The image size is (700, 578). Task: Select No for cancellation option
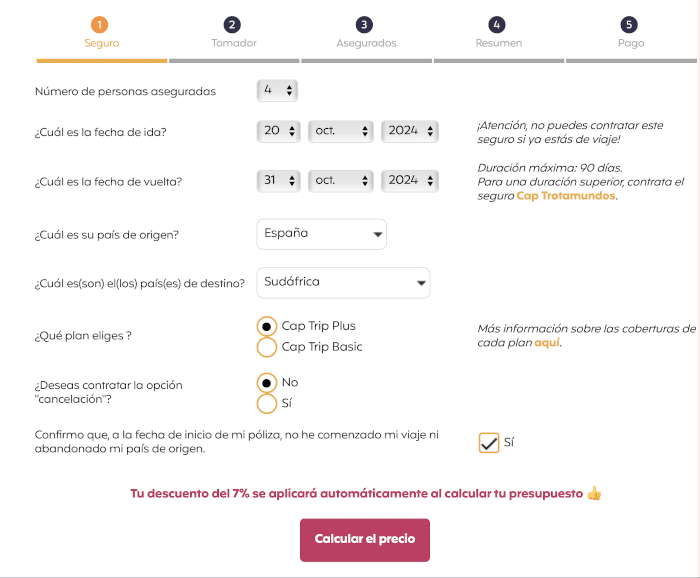click(x=267, y=382)
